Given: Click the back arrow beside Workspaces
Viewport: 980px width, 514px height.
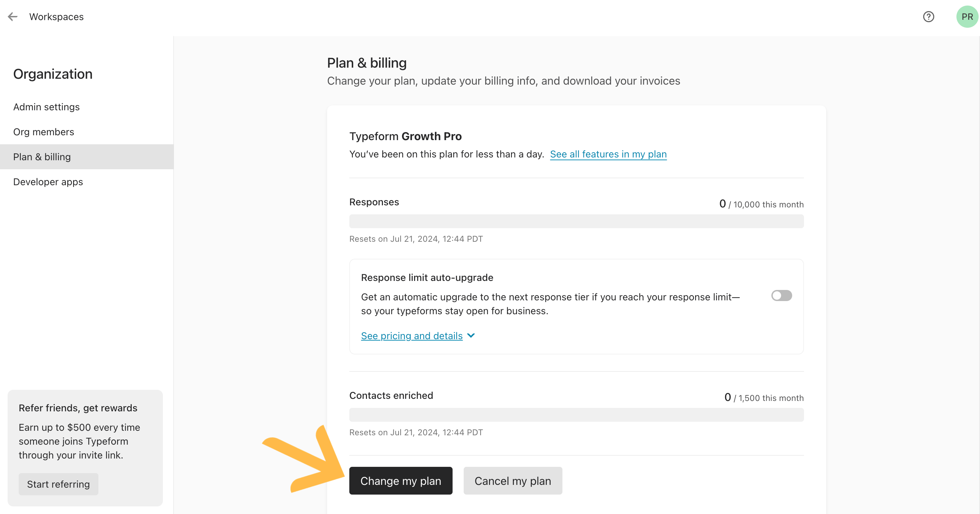Looking at the screenshot, I should tap(13, 17).
